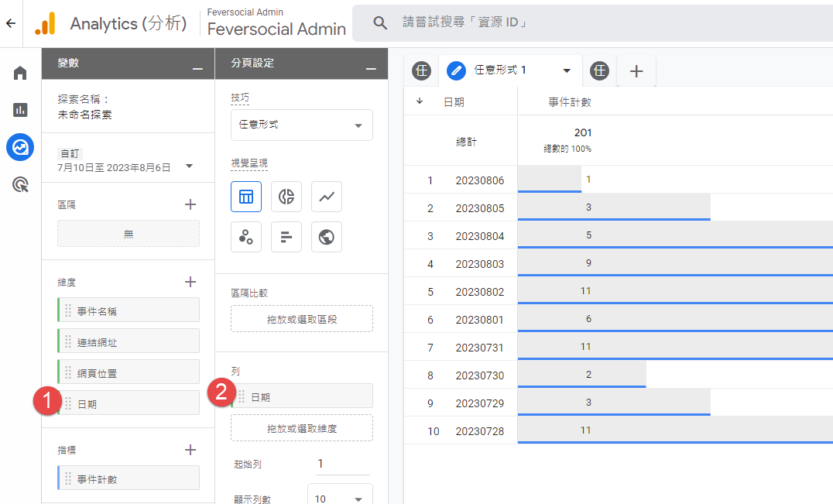The height and width of the screenshot is (504, 833).
Task: Select the table visualization
Action: pos(246,197)
